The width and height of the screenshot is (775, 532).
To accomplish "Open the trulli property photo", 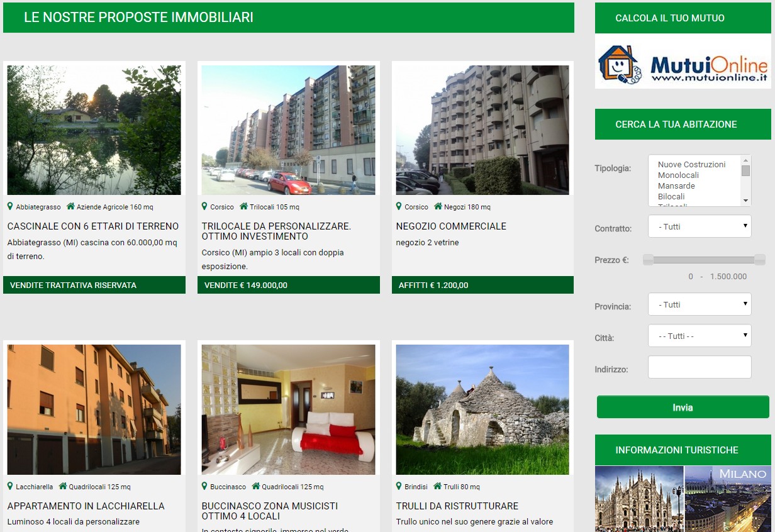I will 482,409.
